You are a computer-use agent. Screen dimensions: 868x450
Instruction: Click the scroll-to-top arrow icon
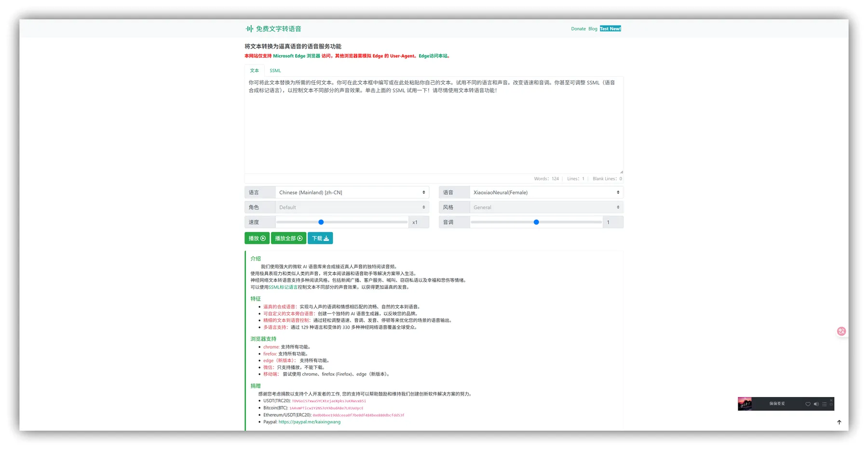839,423
